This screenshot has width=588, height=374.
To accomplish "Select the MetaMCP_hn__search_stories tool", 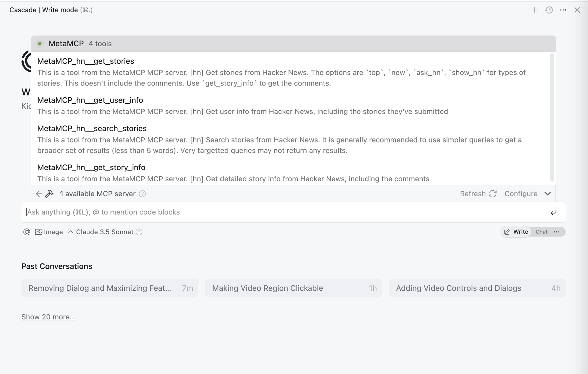I will coord(92,128).
